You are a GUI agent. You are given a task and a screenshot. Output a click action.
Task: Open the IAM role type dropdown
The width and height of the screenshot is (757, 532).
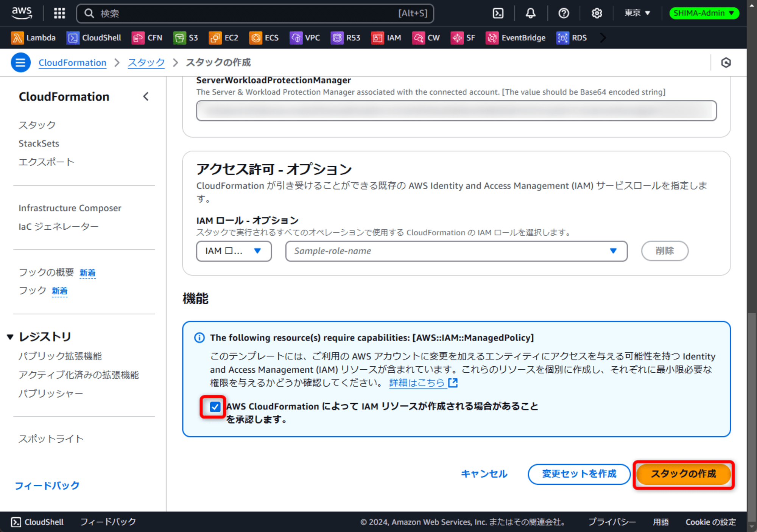pos(234,251)
